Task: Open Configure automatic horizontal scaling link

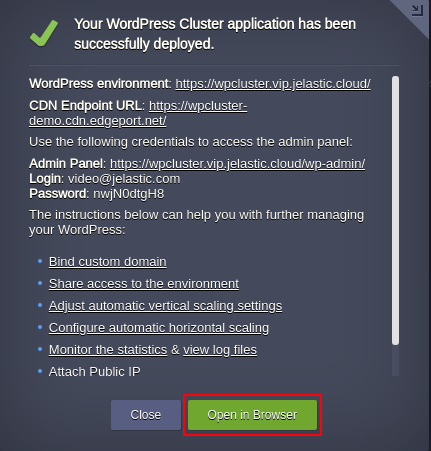Action: pos(159,328)
